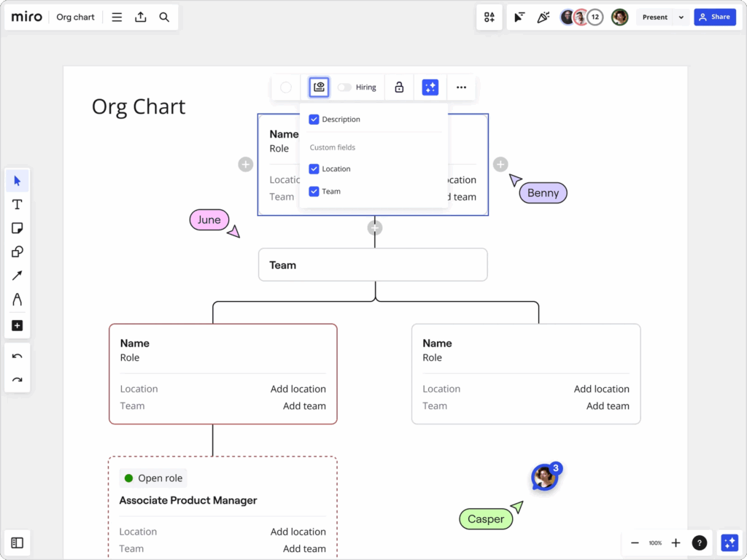Image resolution: width=747 pixels, height=560 pixels.
Task: Click Role in red-bordered card
Action: coord(130,357)
